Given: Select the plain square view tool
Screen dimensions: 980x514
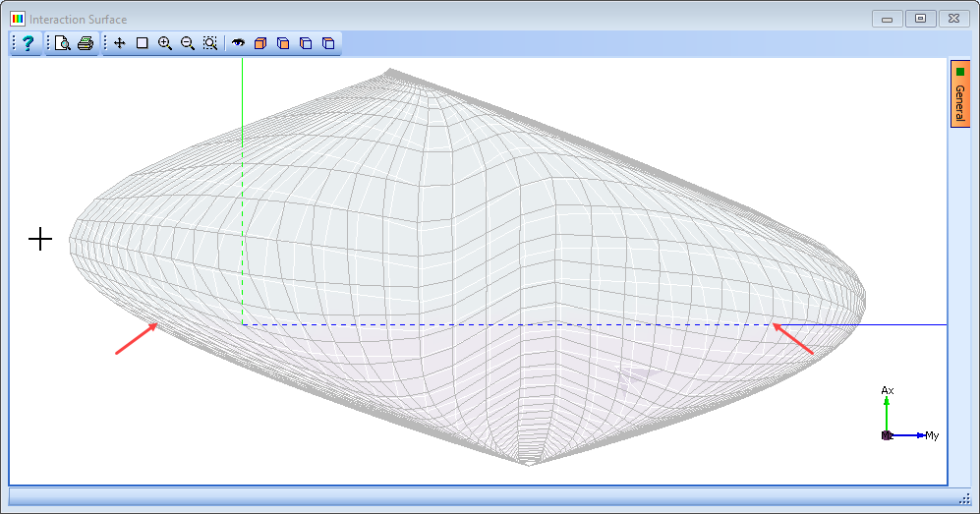Looking at the screenshot, I should coord(143,43).
